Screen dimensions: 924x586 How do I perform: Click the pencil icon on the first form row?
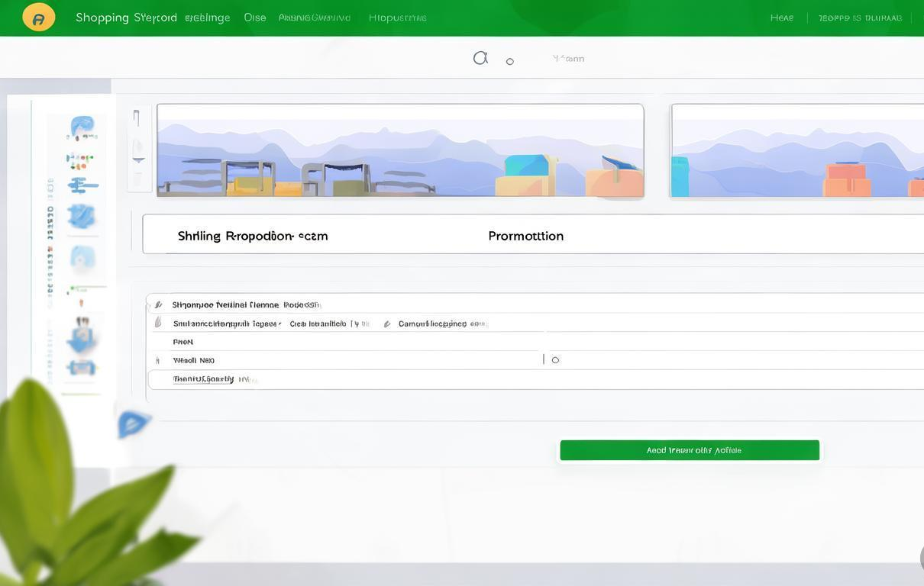(x=158, y=304)
